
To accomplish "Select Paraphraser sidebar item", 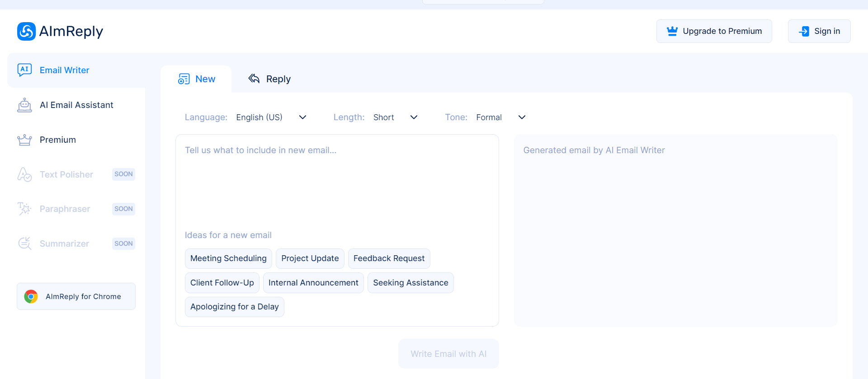I will [76, 209].
